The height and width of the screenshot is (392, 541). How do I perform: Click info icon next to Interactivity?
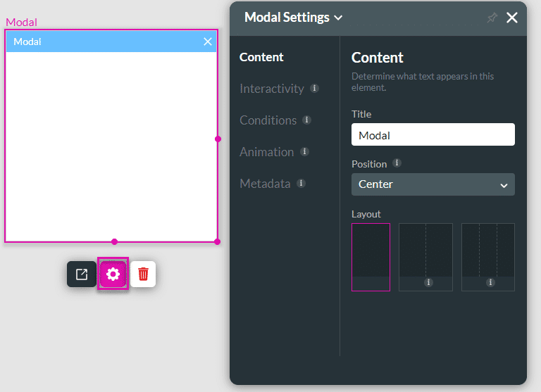315,89
